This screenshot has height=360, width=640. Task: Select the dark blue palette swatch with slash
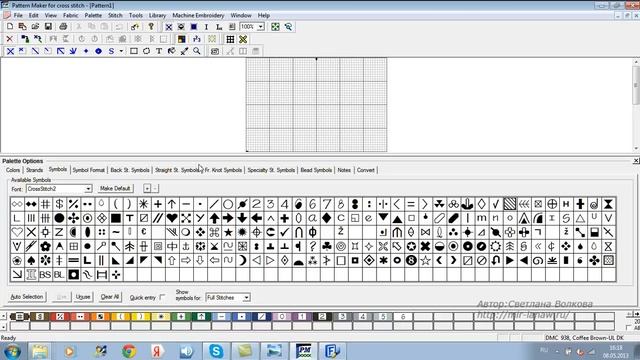click(262, 316)
